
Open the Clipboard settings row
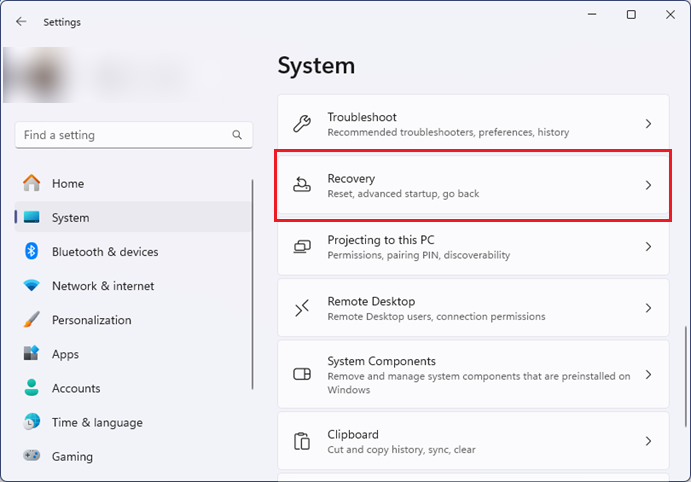click(473, 441)
